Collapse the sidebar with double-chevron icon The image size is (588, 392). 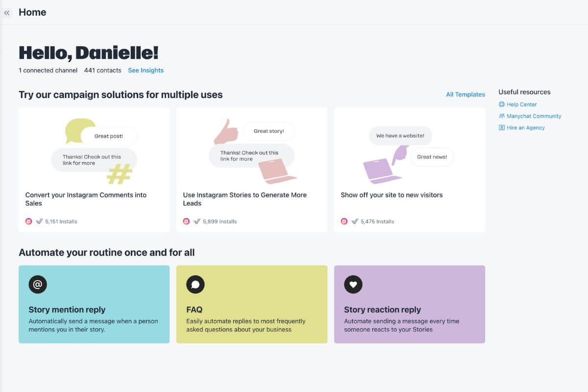click(x=7, y=13)
